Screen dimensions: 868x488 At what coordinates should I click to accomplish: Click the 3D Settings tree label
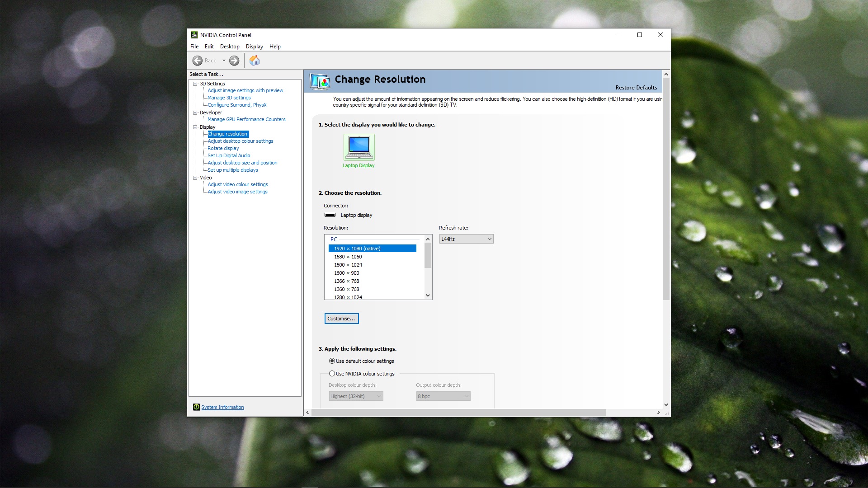click(212, 84)
